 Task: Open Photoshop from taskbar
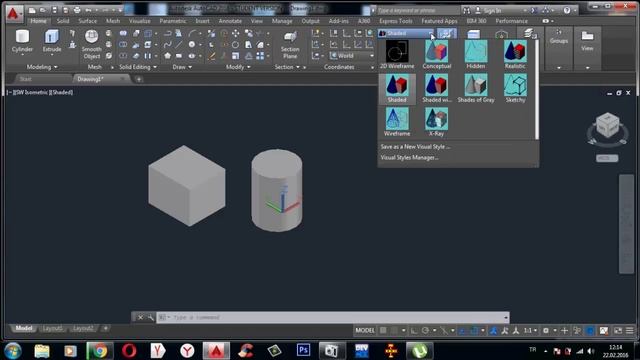[303, 351]
